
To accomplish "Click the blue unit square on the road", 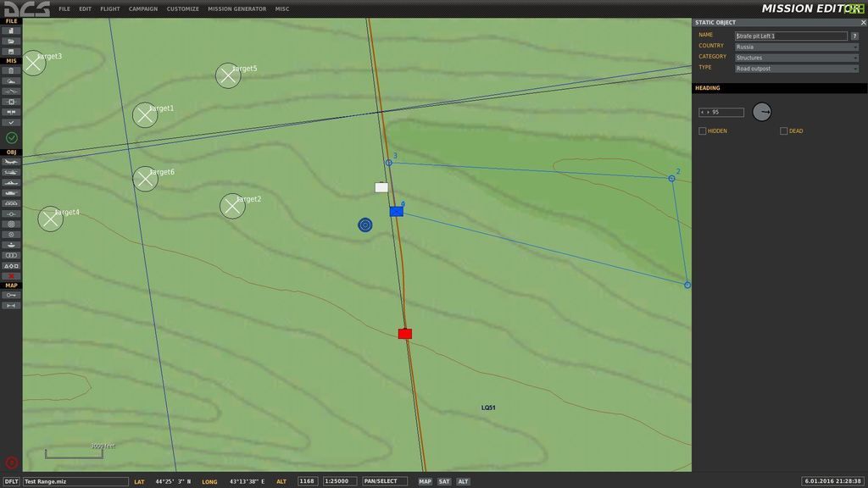I will (396, 211).
